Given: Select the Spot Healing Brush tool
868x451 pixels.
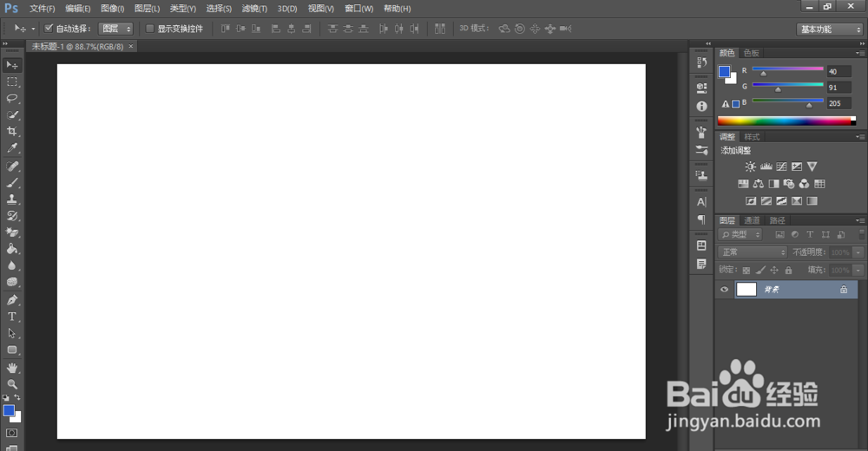Looking at the screenshot, I should (x=11, y=166).
